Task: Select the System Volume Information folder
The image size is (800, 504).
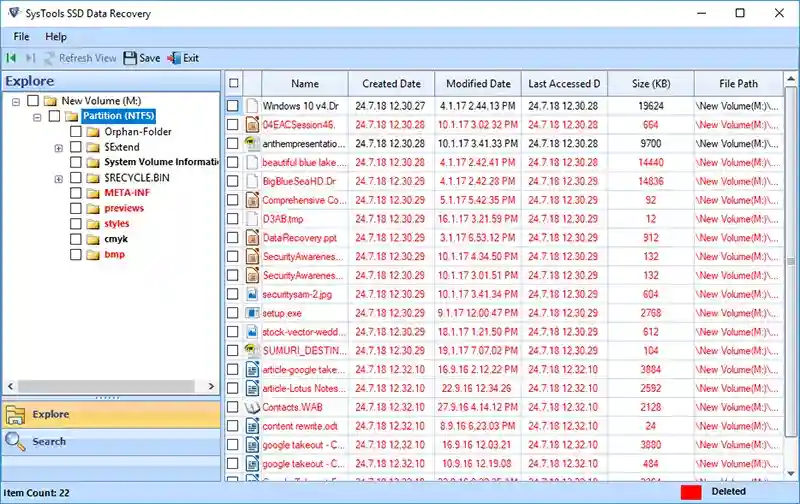Action: tap(161, 162)
